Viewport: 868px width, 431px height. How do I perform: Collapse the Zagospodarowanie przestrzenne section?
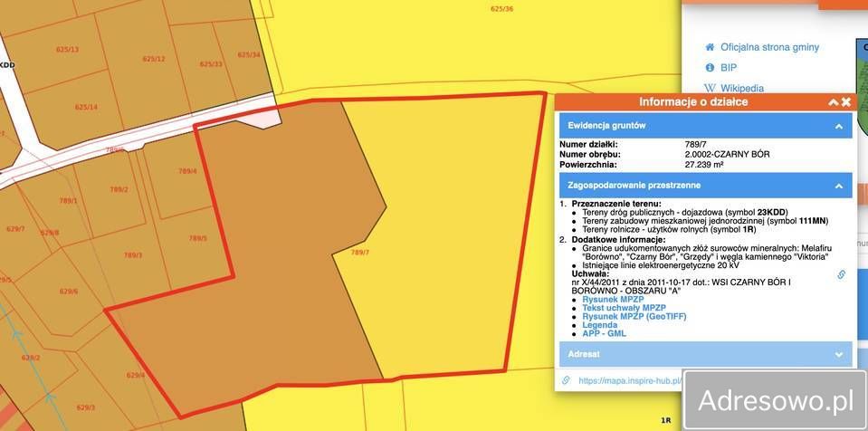pos(705,185)
